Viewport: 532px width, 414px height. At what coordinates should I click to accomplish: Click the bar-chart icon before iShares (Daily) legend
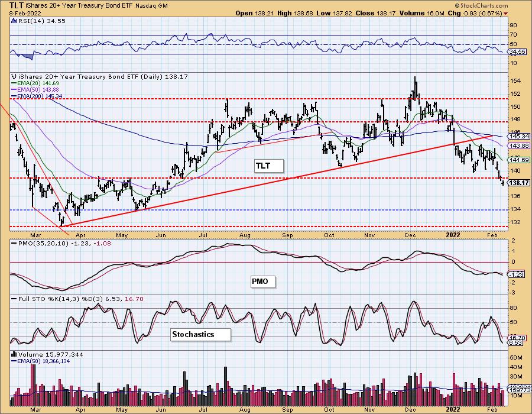(x=14, y=77)
